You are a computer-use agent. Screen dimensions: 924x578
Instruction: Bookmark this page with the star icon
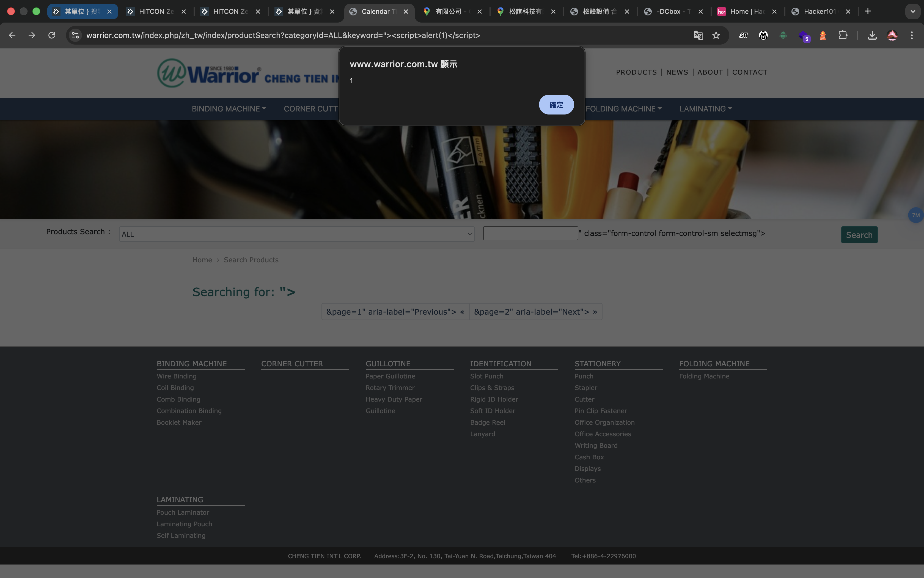(x=716, y=35)
